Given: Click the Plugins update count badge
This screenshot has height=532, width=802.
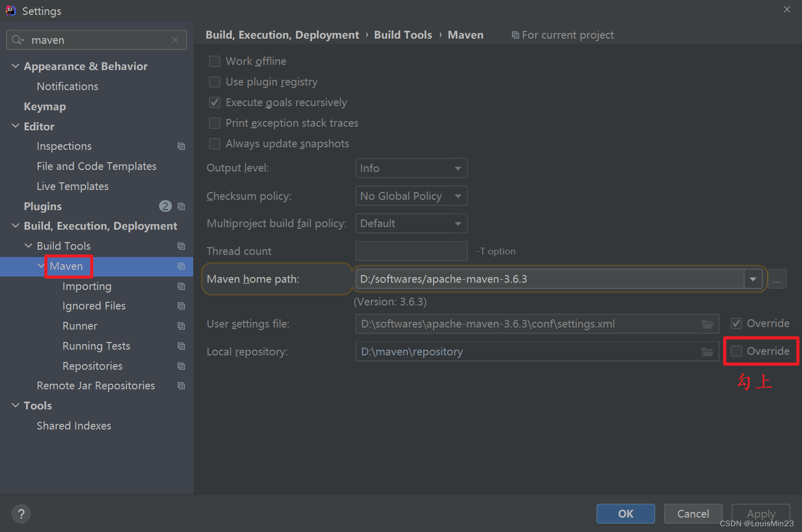Looking at the screenshot, I should 165,206.
